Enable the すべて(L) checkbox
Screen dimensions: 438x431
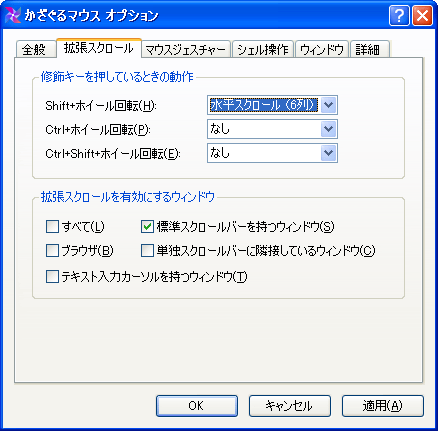[52, 227]
